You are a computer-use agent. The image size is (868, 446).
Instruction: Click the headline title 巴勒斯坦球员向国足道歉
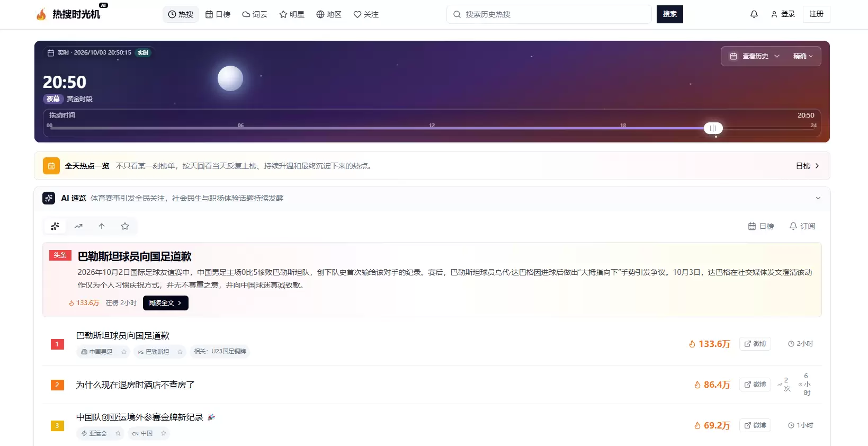click(135, 256)
